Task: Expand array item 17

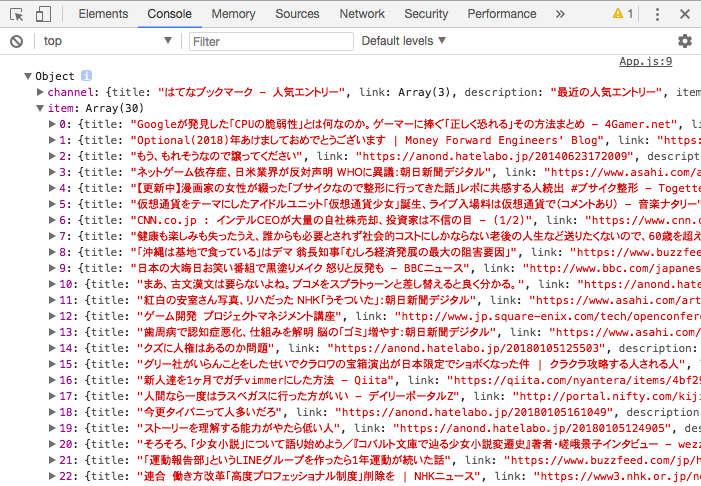Action: [x=52, y=397]
